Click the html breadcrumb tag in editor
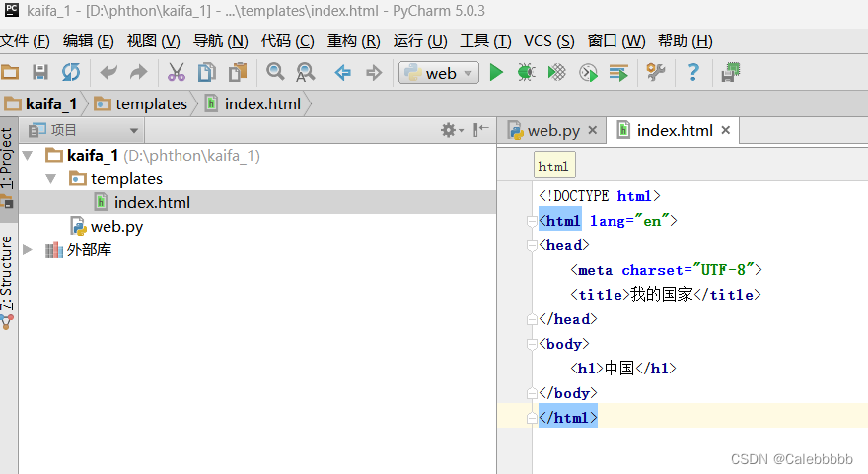This screenshot has height=474, width=868. pos(554,166)
